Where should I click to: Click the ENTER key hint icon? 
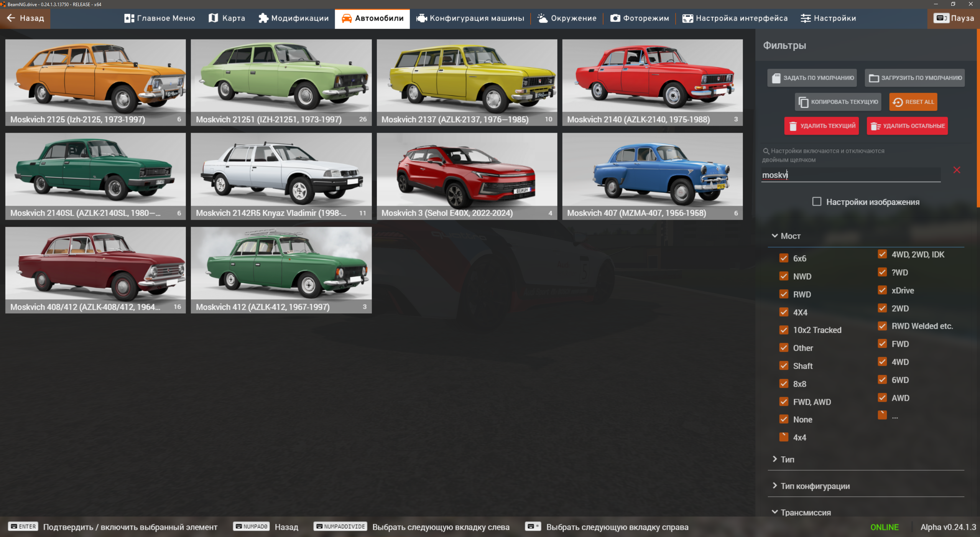tap(23, 526)
